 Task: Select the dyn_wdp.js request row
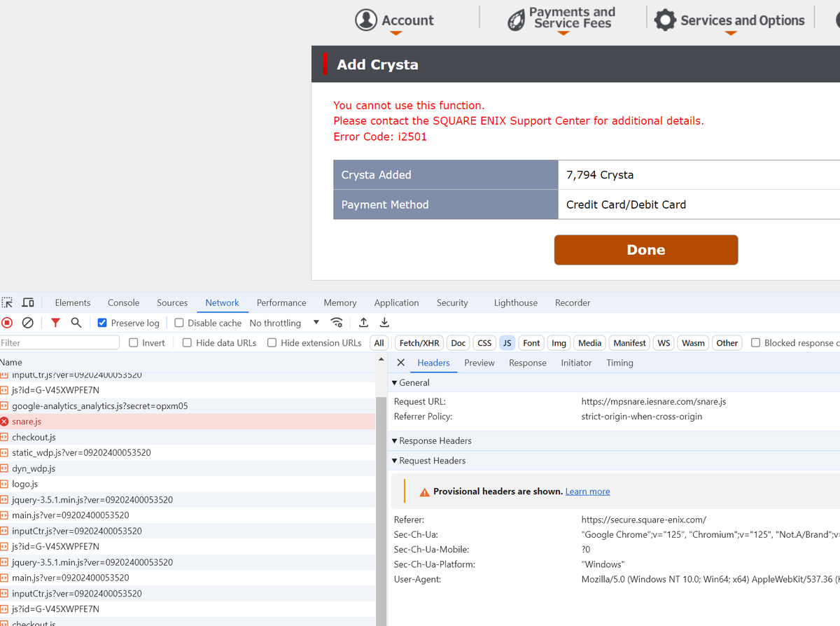pos(188,468)
